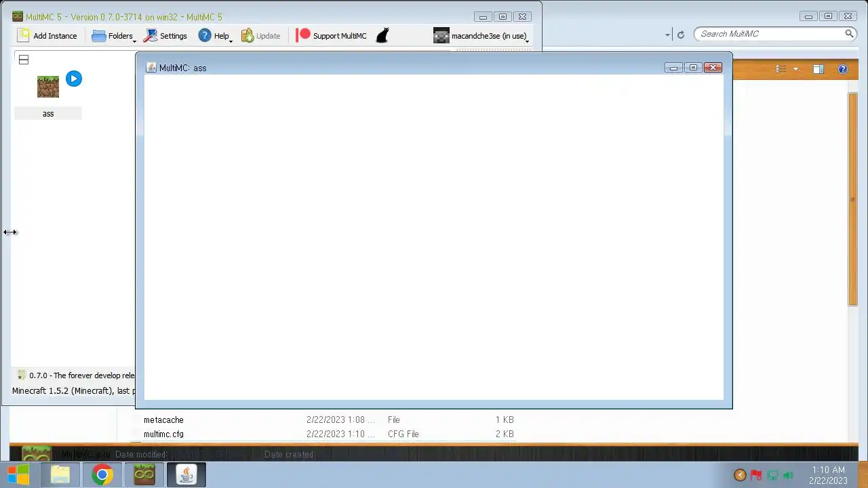Select the metacache file in Explorer
The image size is (868, 488).
pos(163,420)
